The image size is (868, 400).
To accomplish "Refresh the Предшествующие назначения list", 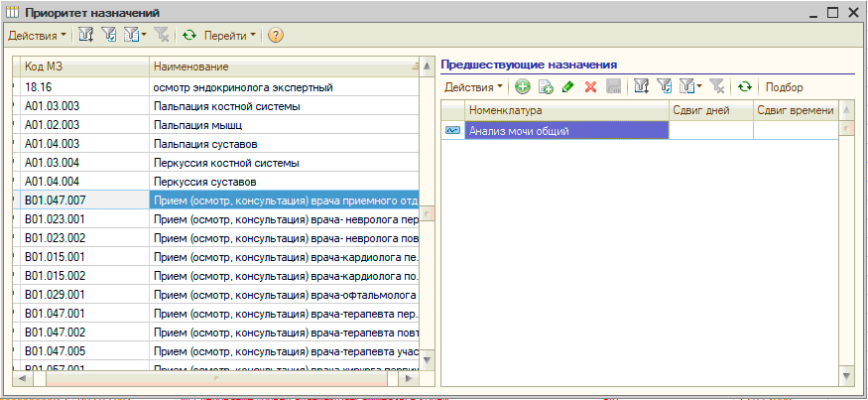I will coord(744,87).
